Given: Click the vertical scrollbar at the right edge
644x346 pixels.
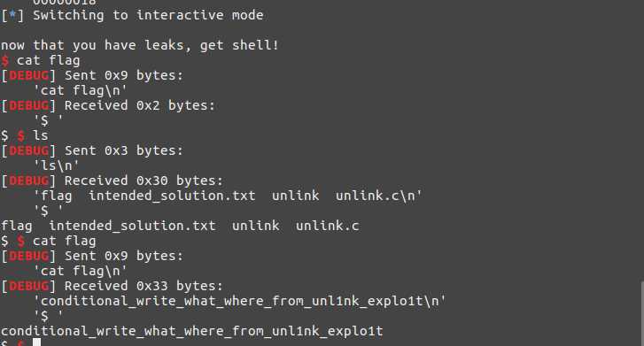Looking at the screenshot, I should [x=642, y=313].
